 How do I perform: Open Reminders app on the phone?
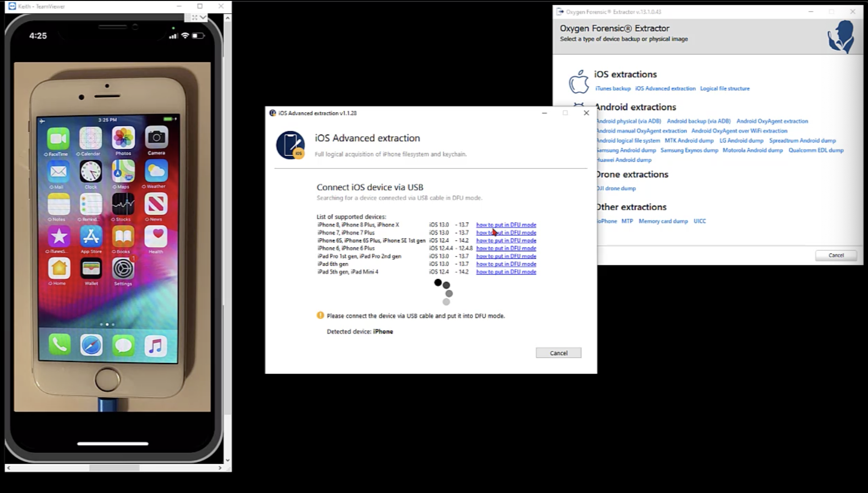tap(91, 204)
